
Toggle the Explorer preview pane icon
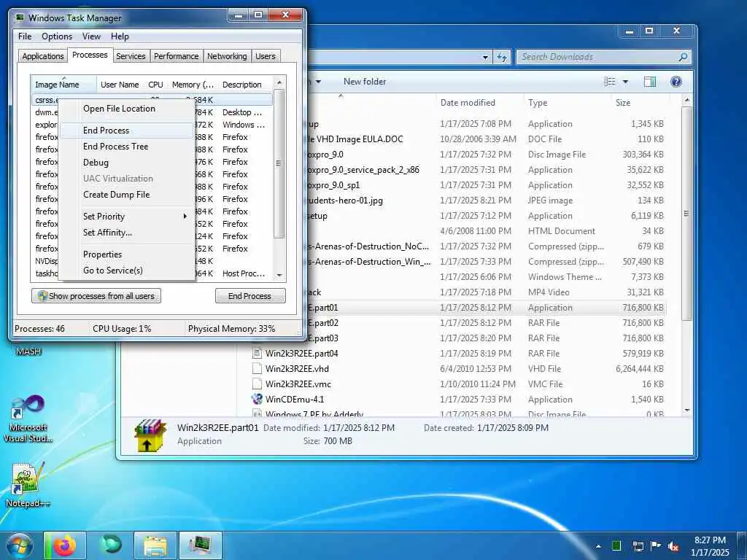click(650, 82)
